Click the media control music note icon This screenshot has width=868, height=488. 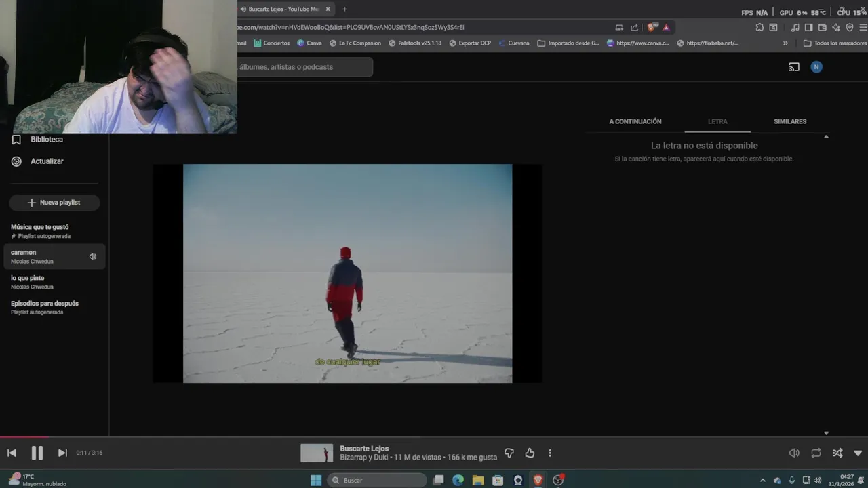795,27
